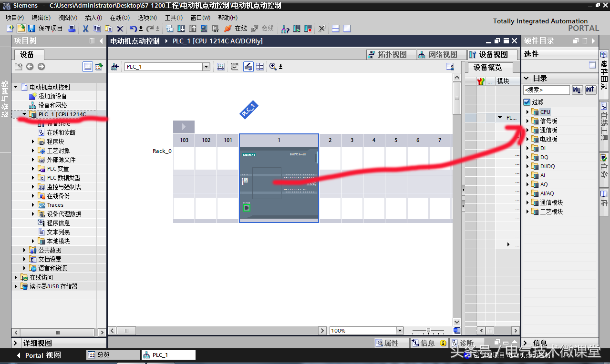The height and width of the screenshot is (364, 610).
Task: Click the zoom magnifier icon in device view
Action: click(273, 67)
